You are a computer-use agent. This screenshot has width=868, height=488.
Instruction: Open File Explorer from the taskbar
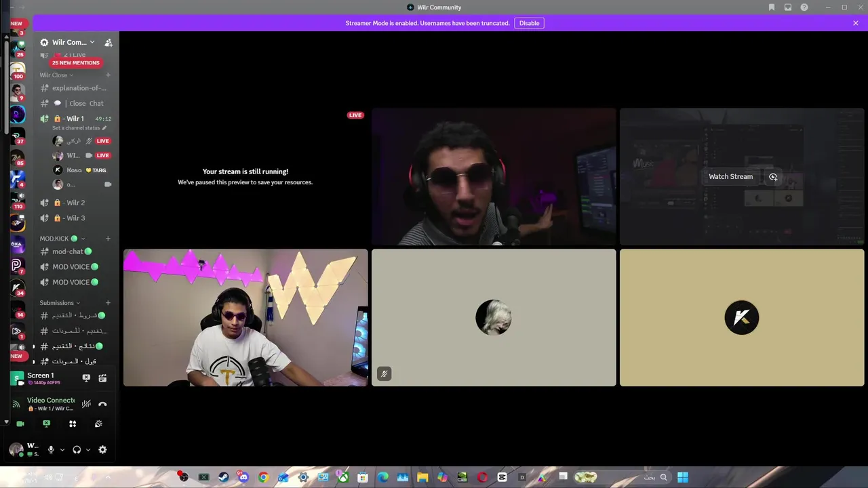tap(422, 477)
